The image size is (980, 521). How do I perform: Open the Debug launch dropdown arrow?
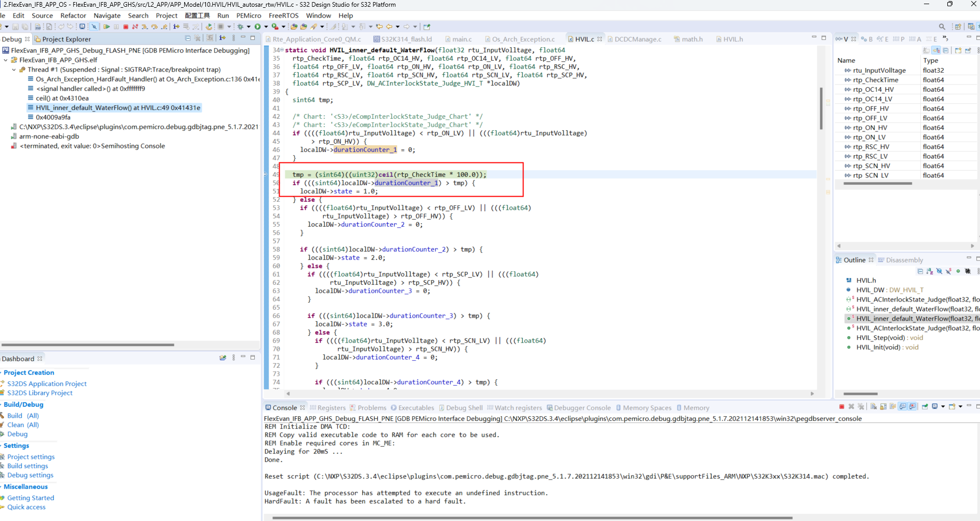pyautogui.click(x=249, y=26)
